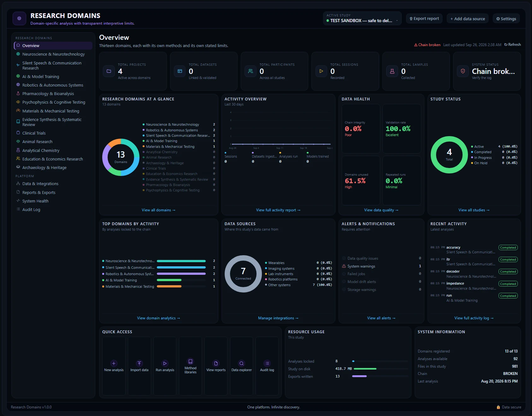
Task: Launch Run analysis from quick access
Action: coord(165,366)
